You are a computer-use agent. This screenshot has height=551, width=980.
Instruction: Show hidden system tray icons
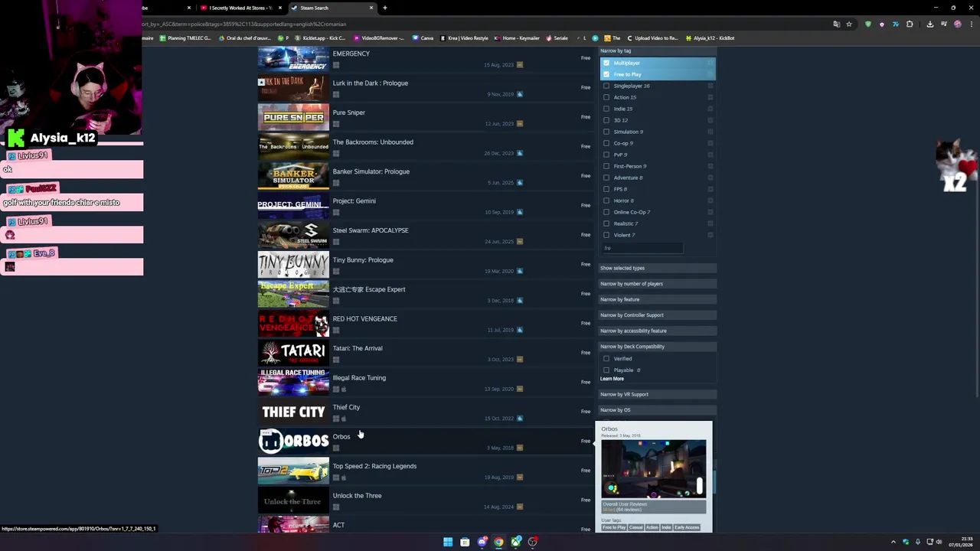tap(893, 542)
